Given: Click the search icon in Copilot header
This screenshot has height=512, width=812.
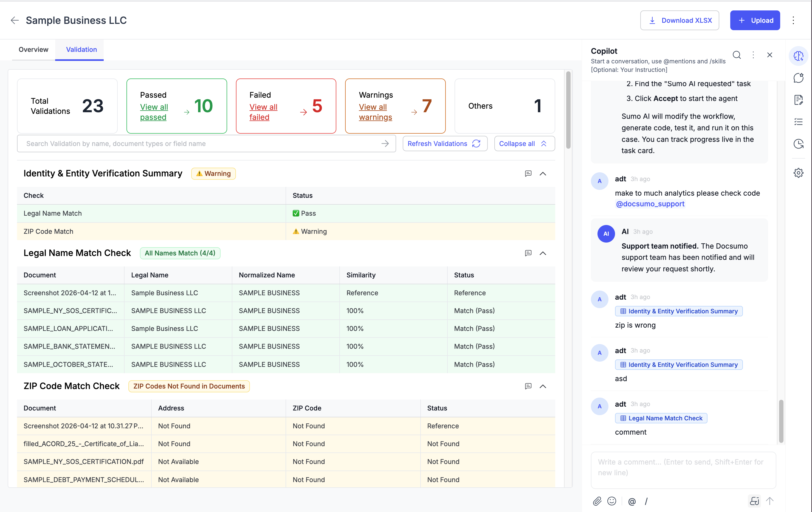Looking at the screenshot, I should (737, 55).
